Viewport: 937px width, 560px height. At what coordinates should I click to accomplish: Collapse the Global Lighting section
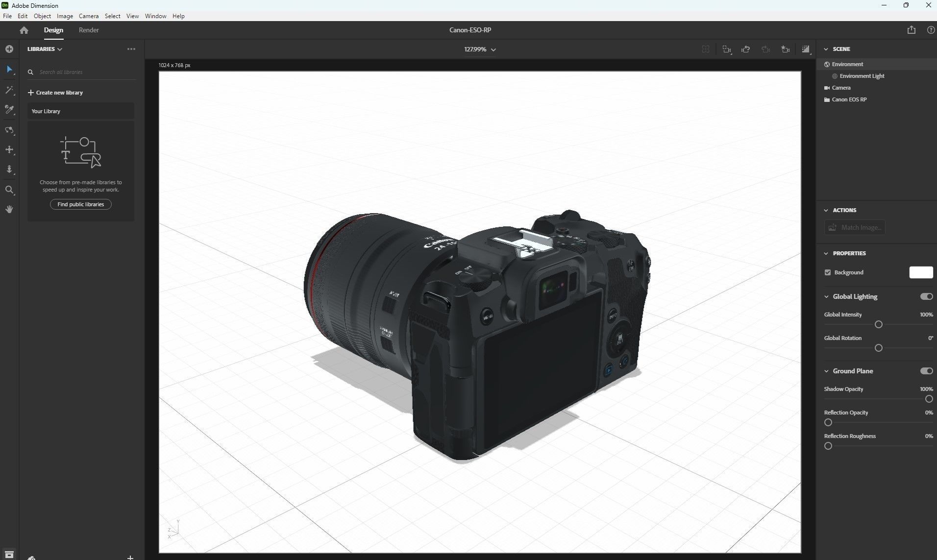pyautogui.click(x=826, y=296)
